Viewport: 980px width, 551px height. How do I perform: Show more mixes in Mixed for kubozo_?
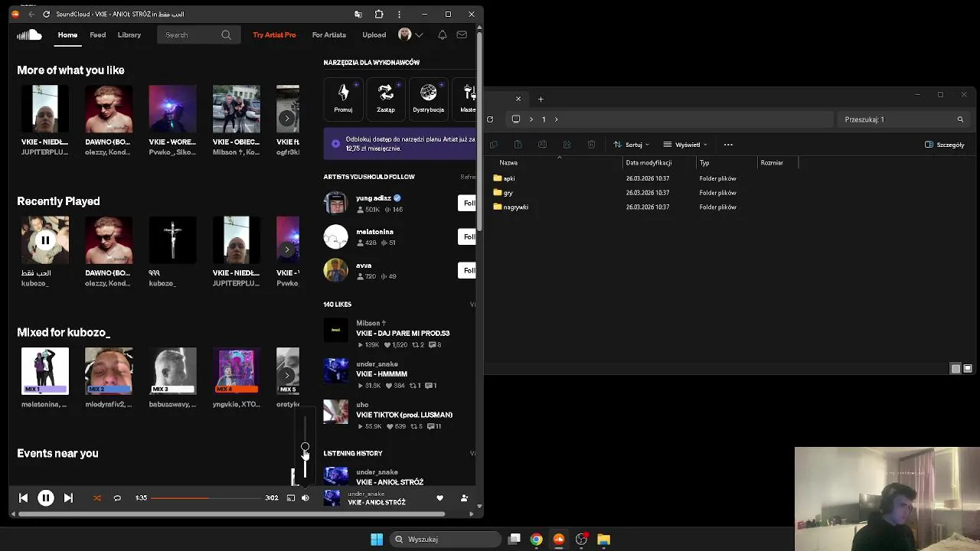coord(287,375)
